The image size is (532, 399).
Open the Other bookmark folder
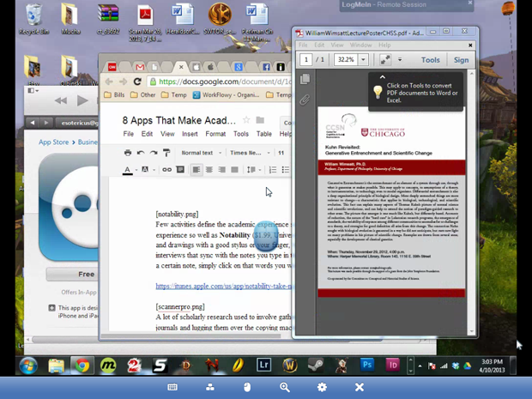143,94
